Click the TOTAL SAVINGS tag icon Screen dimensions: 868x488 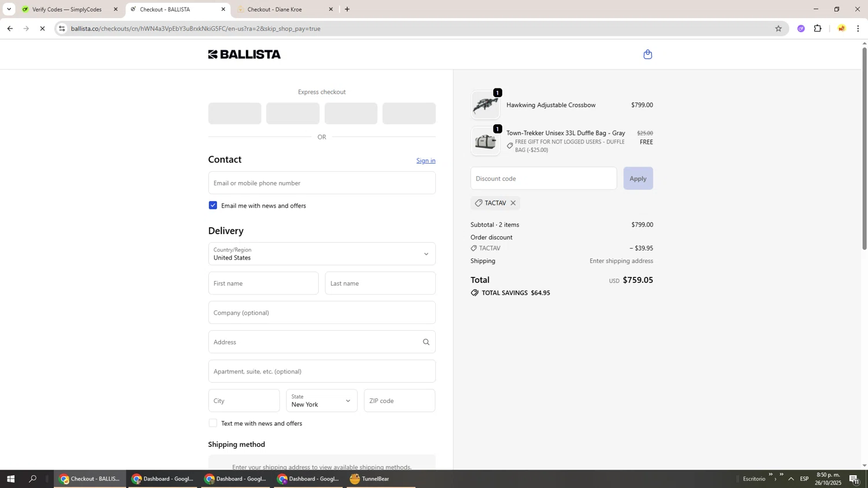click(475, 293)
